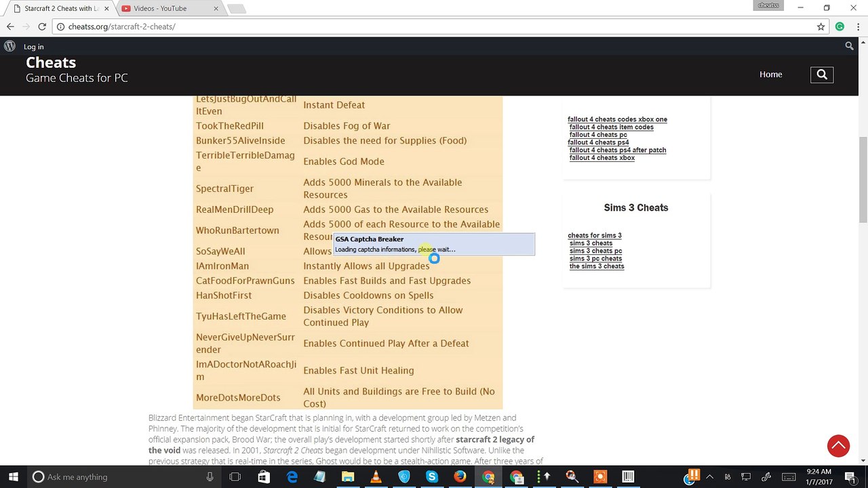
Task: Open the Windows Start menu
Action: (14, 476)
